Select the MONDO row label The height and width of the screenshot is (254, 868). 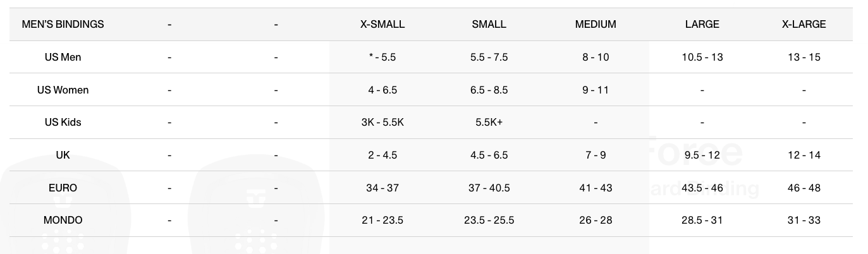pos(63,220)
